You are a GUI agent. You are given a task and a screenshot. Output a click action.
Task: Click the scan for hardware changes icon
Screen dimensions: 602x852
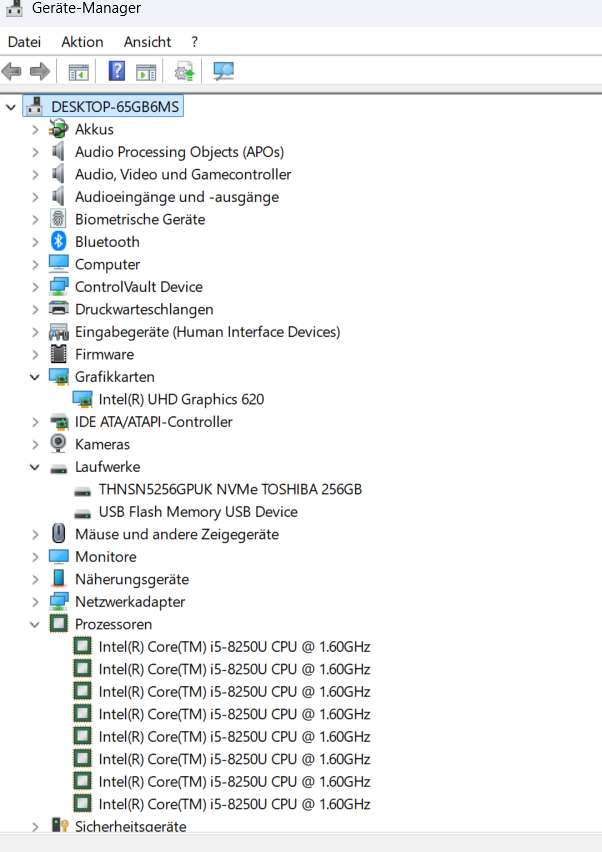pyautogui.click(x=223, y=71)
